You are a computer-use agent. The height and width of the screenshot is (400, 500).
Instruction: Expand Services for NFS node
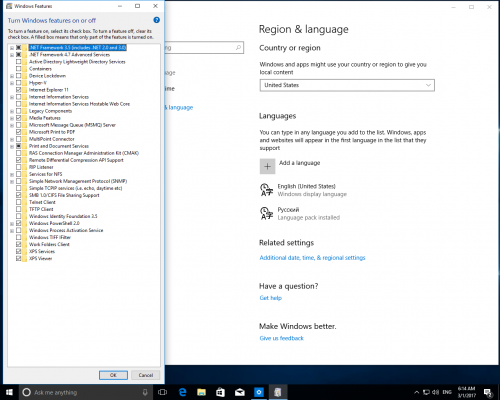click(x=12, y=174)
